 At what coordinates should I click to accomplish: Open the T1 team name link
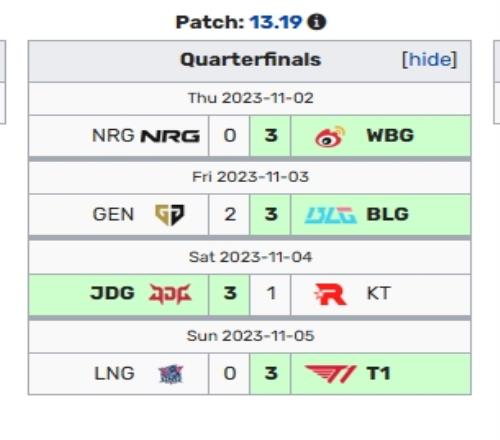point(378,373)
